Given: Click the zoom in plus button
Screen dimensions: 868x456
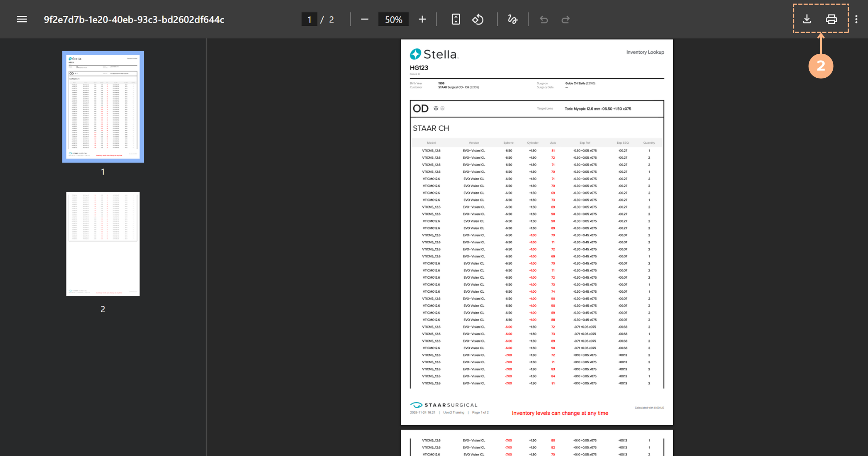Looking at the screenshot, I should click(x=422, y=19).
